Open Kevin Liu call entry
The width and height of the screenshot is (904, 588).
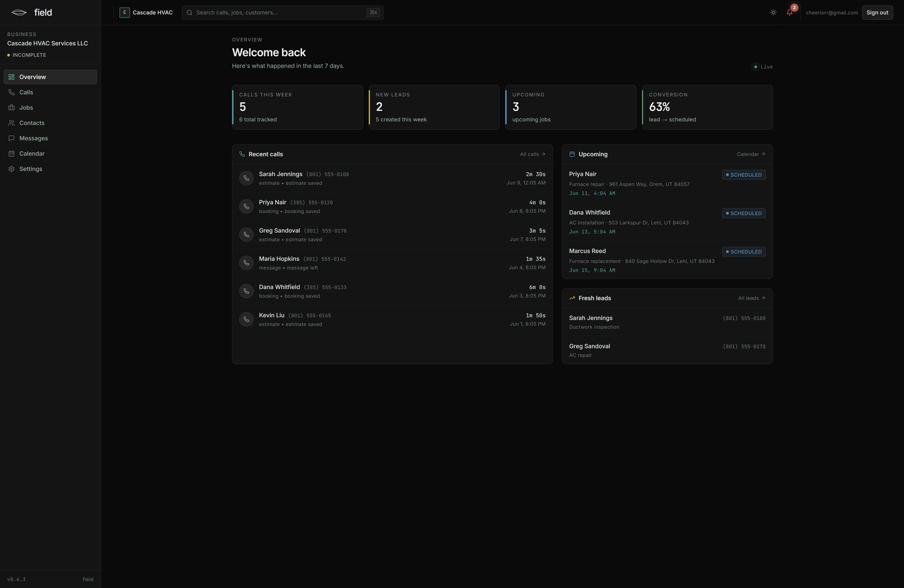pos(392,319)
